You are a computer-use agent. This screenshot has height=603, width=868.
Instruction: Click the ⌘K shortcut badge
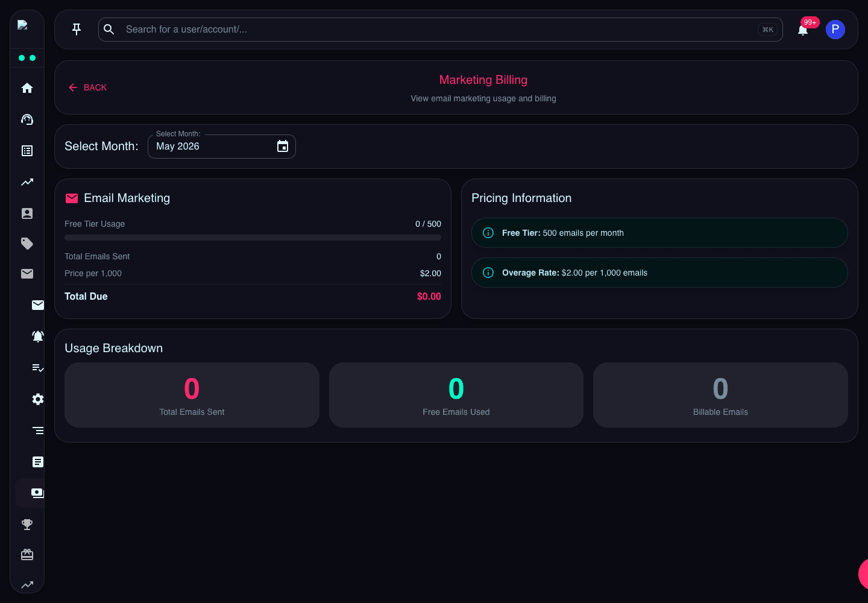pyautogui.click(x=768, y=30)
